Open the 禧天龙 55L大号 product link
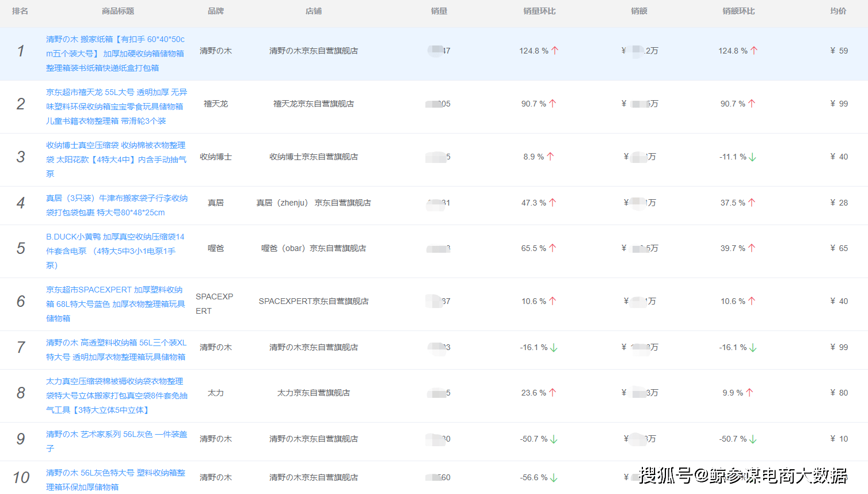 (116, 107)
